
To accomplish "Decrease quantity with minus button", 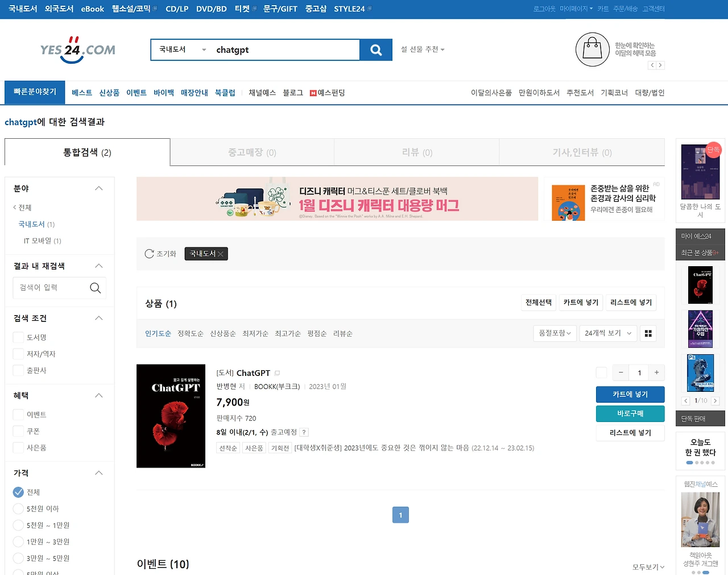I will (x=621, y=373).
